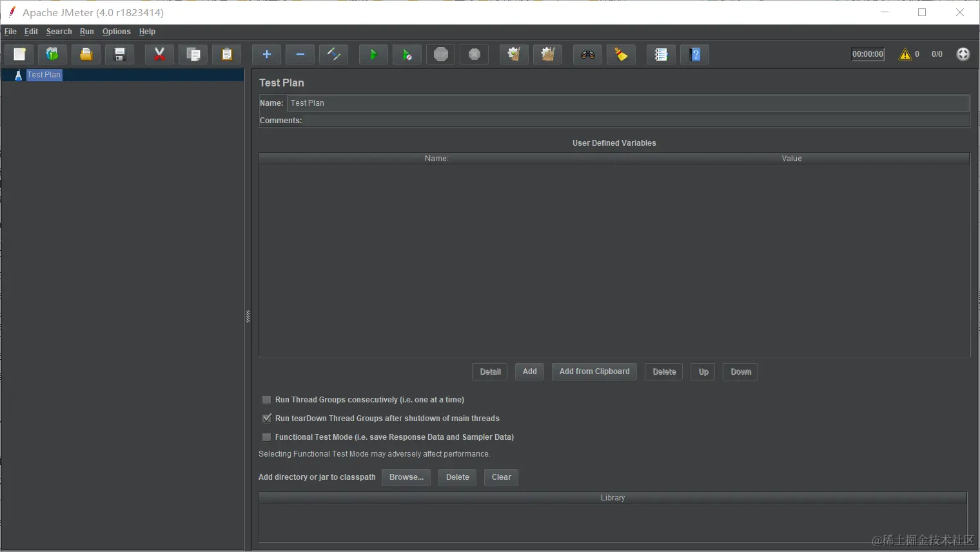This screenshot has width=980, height=552.
Task: Click the Shutdown test icon
Action: click(x=474, y=55)
